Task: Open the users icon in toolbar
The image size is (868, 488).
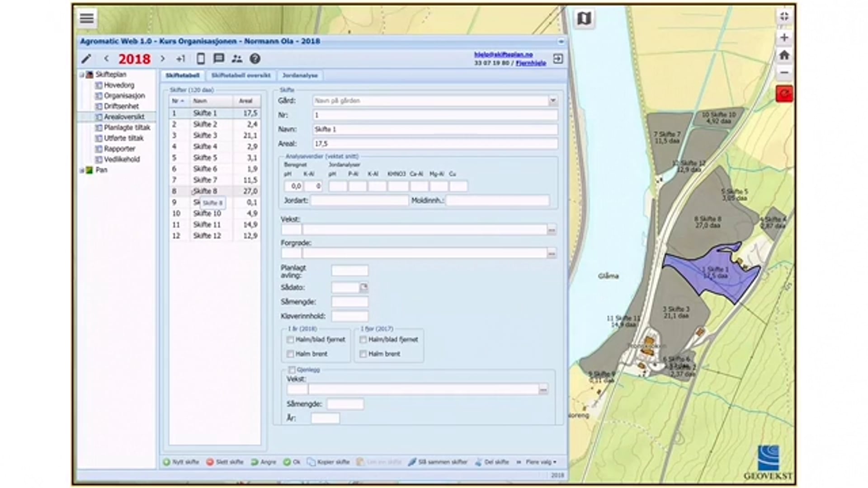Action: point(237,59)
